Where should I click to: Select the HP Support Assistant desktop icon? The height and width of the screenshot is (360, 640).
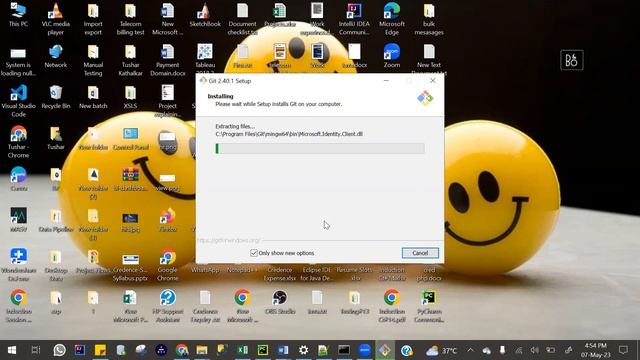pos(168,307)
